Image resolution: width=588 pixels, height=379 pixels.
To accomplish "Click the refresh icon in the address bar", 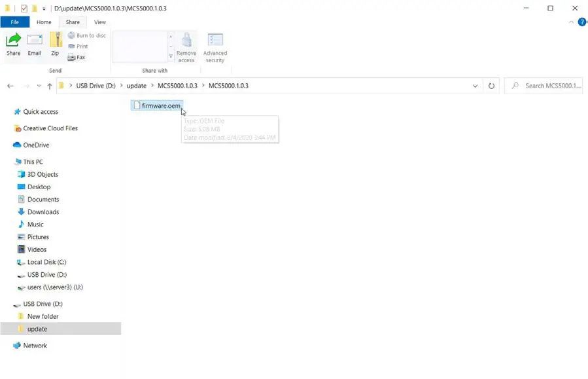I will [x=491, y=86].
